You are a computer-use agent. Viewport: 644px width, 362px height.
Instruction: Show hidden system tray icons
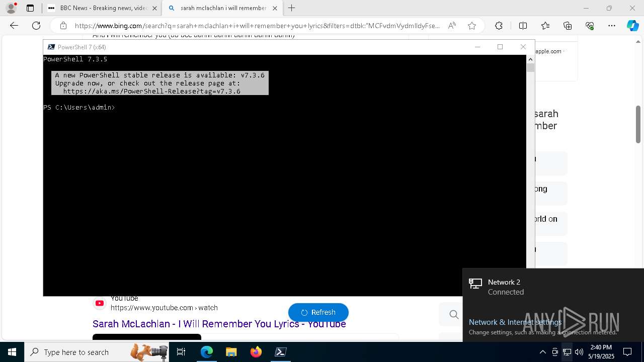pos(542,352)
